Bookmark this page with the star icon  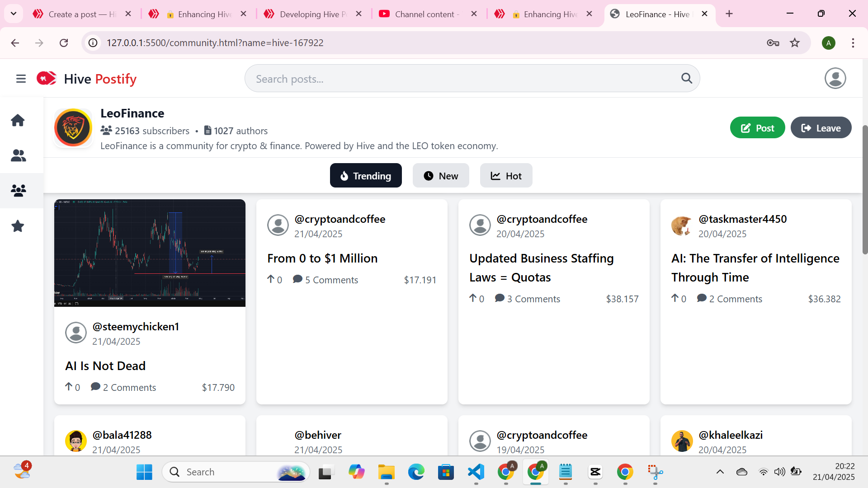click(x=795, y=42)
